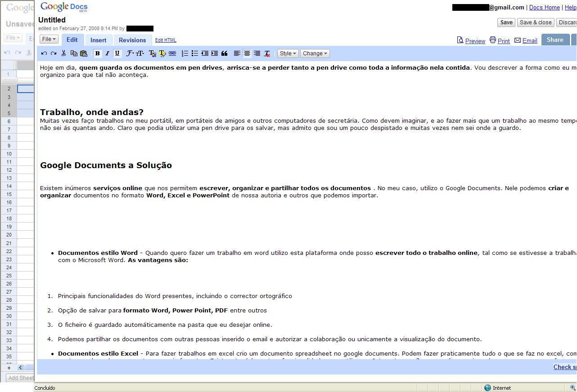Click the Internet zone globe icon
Viewport: 577px width, 392px height.
coord(487,388)
